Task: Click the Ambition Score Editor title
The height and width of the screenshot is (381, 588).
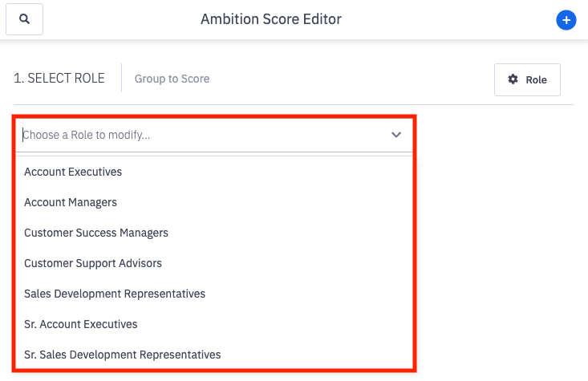Action: tap(271, 19)
